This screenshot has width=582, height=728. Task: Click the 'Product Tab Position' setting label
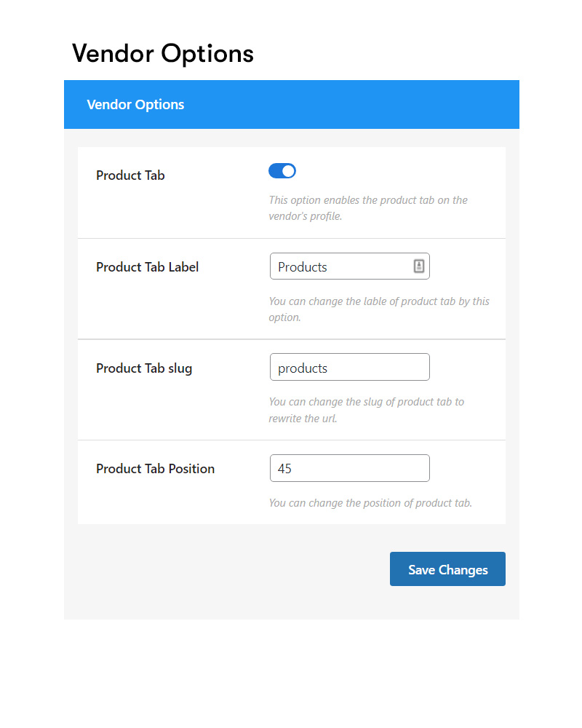(155, 469)
